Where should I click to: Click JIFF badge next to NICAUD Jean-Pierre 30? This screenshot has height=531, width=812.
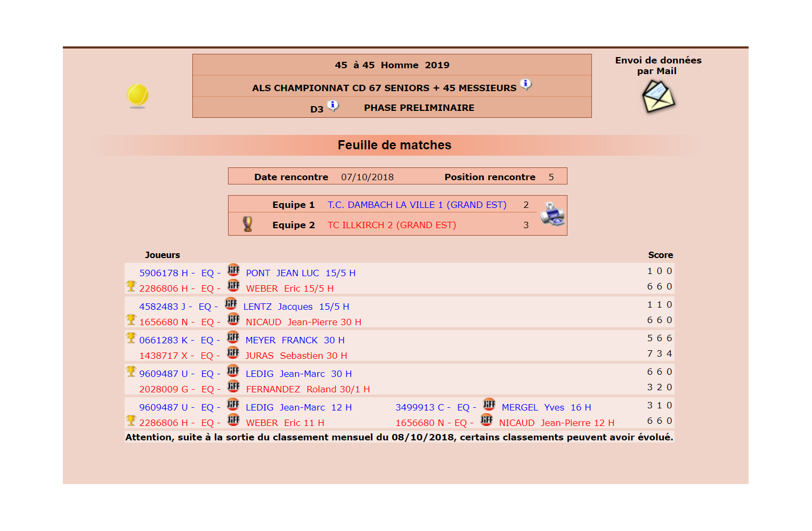(233, 319)
